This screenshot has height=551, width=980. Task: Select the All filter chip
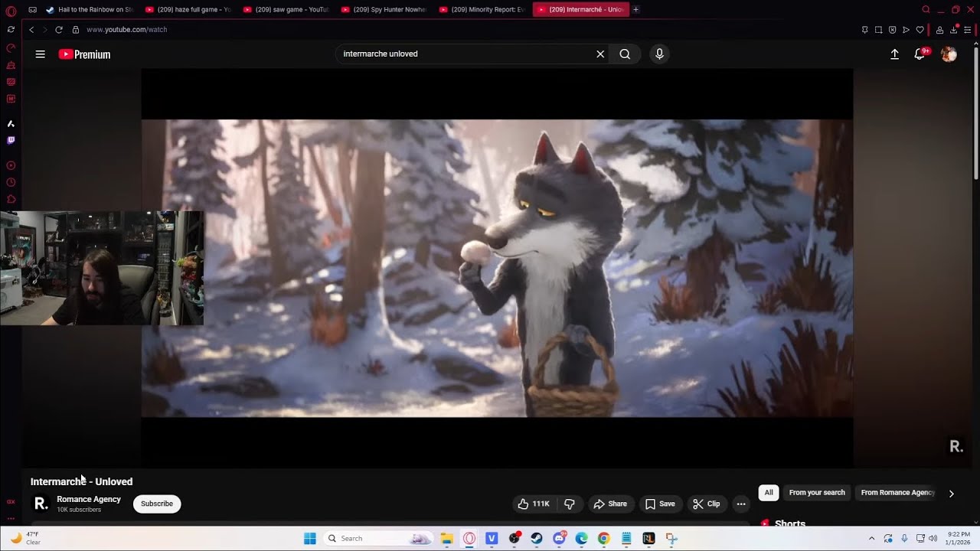click(769, 493)
